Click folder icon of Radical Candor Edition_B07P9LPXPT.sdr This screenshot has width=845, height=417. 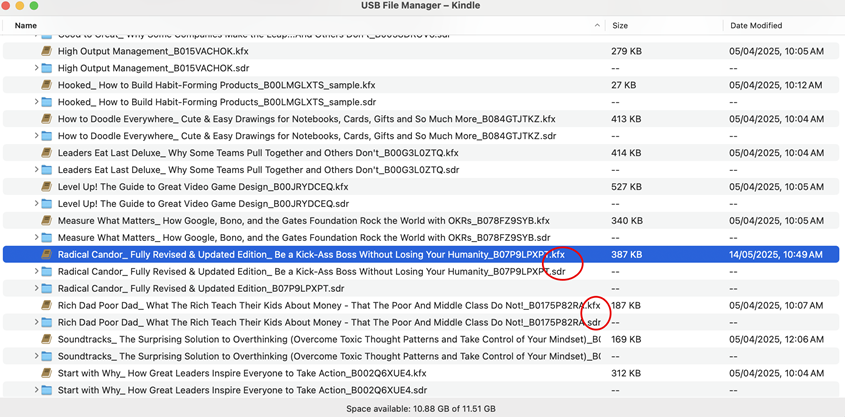coord(46,288)
